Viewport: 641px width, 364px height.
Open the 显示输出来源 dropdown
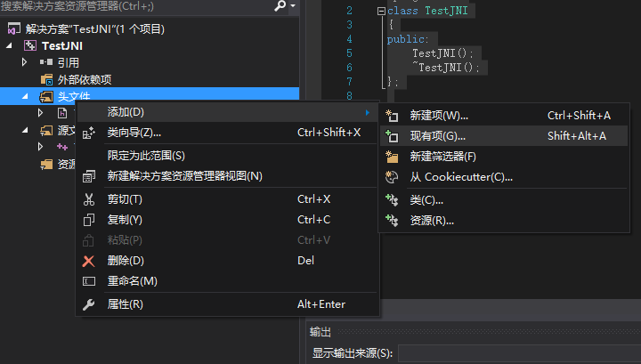516,353
